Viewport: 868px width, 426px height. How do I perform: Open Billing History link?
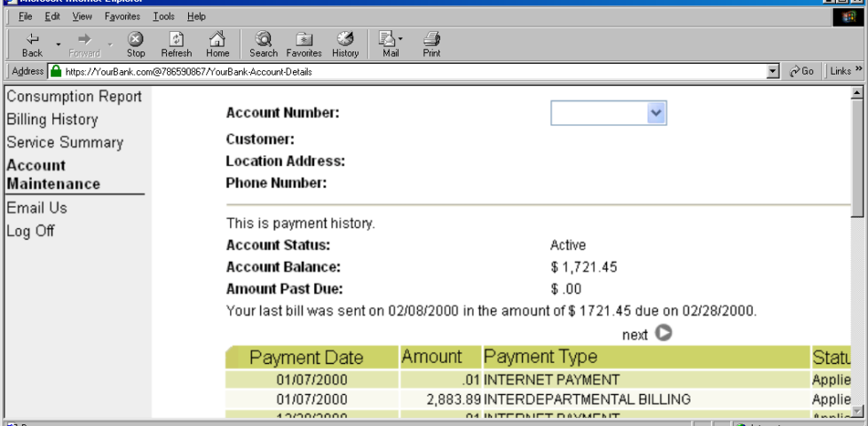(x=52, y=120)
